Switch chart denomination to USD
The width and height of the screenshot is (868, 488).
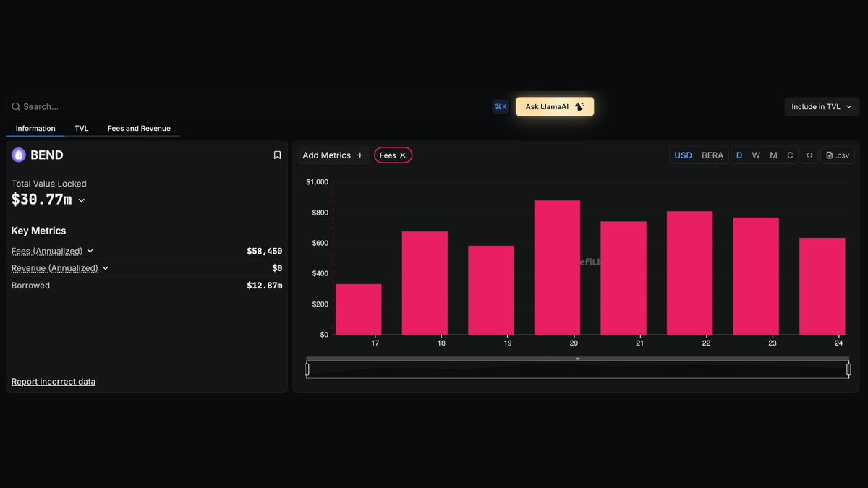click(683, 155)
